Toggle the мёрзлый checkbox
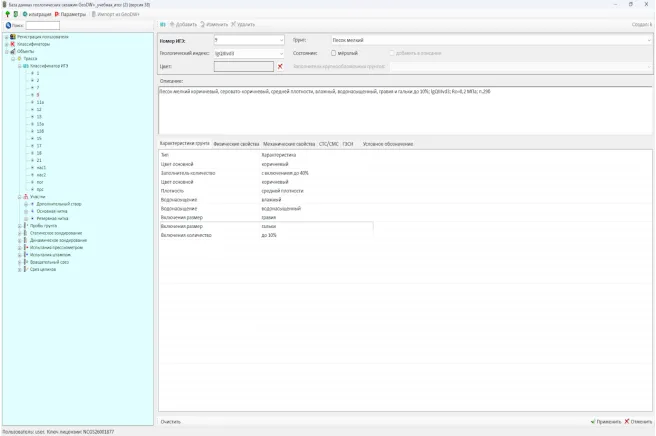 [334, 53]
